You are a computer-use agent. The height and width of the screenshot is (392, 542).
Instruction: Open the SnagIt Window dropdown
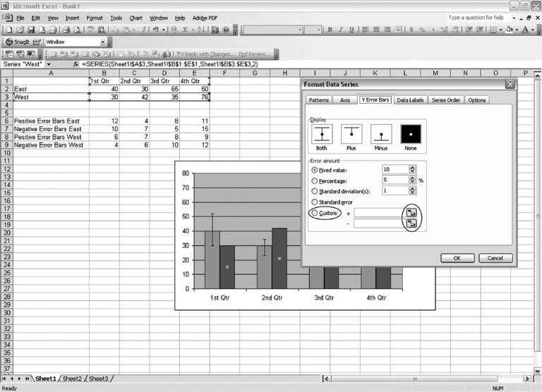point(102,42)
